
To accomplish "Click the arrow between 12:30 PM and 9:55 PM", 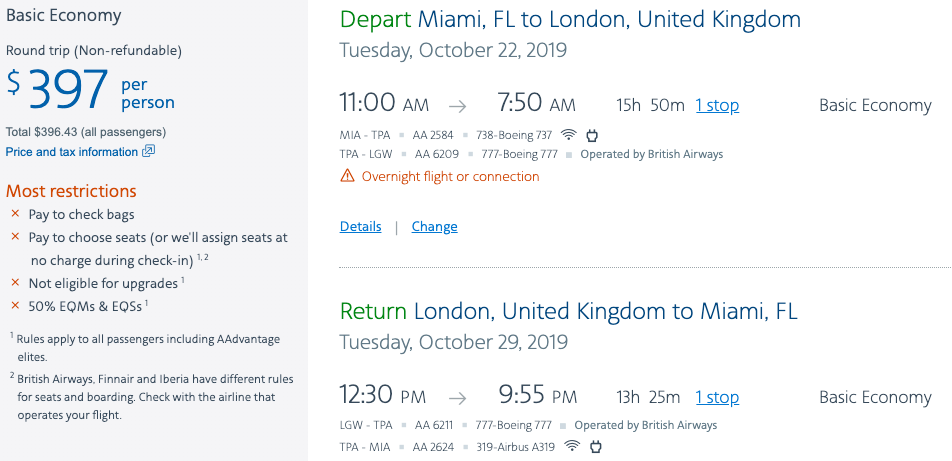I will (457, 398).
